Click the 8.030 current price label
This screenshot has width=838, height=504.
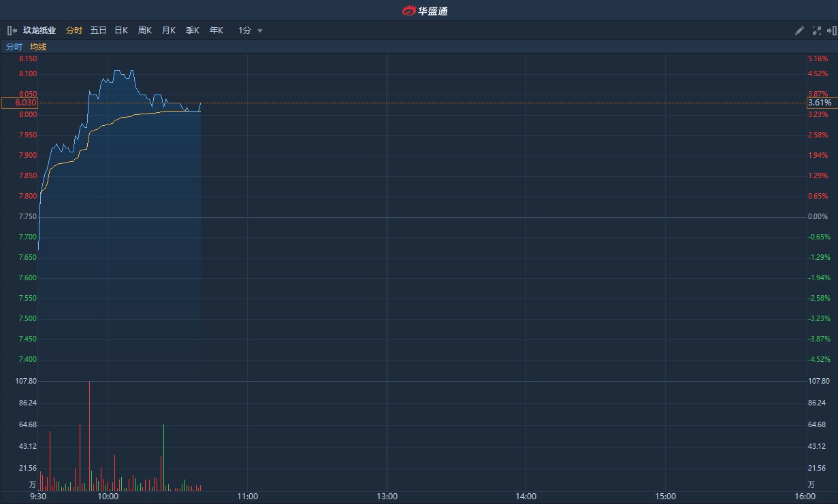coord(20,103)
